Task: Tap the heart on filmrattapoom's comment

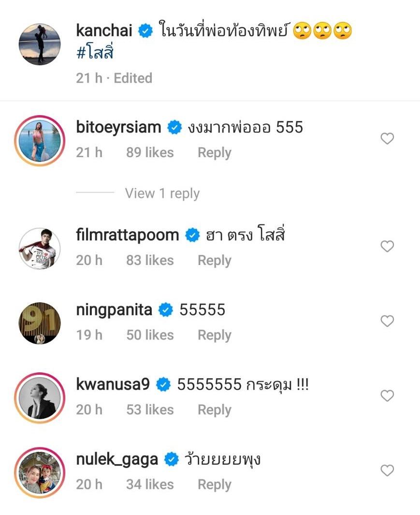Action: 387,247
